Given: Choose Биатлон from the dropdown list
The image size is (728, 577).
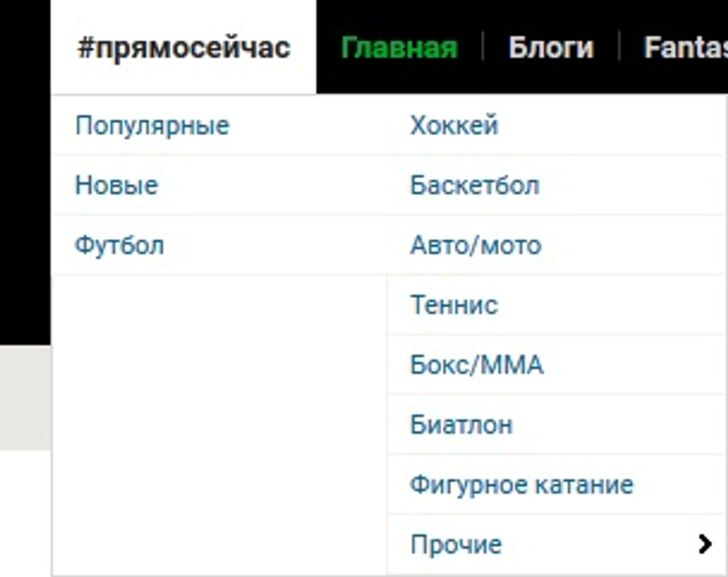Looking at the screenshot, I should [461, 424].
